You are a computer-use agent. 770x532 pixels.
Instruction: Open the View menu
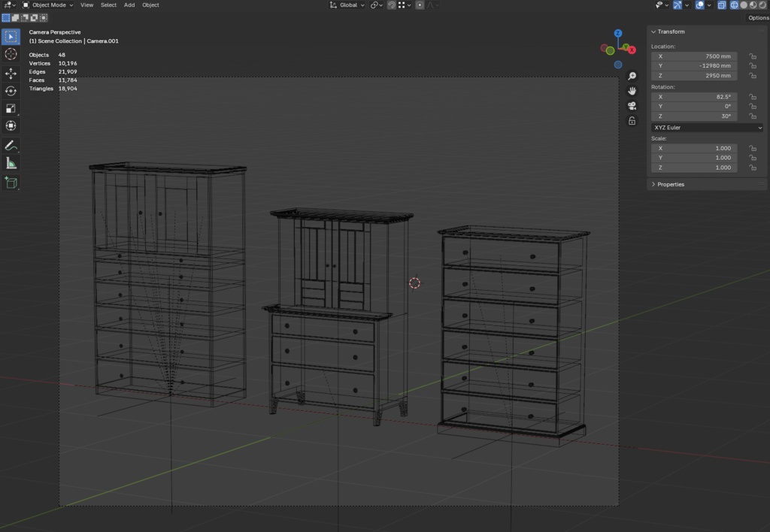tap(86, 5)
